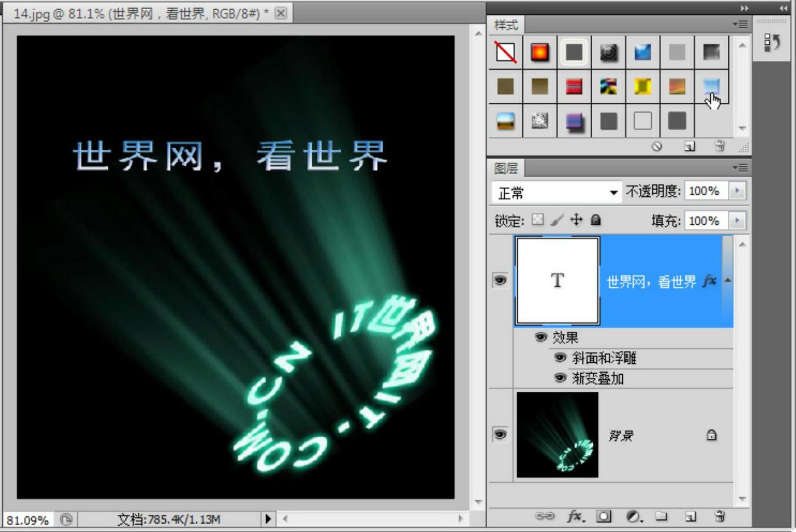
Task: Select the lock all padlock icon
Action: click(596, 220)
